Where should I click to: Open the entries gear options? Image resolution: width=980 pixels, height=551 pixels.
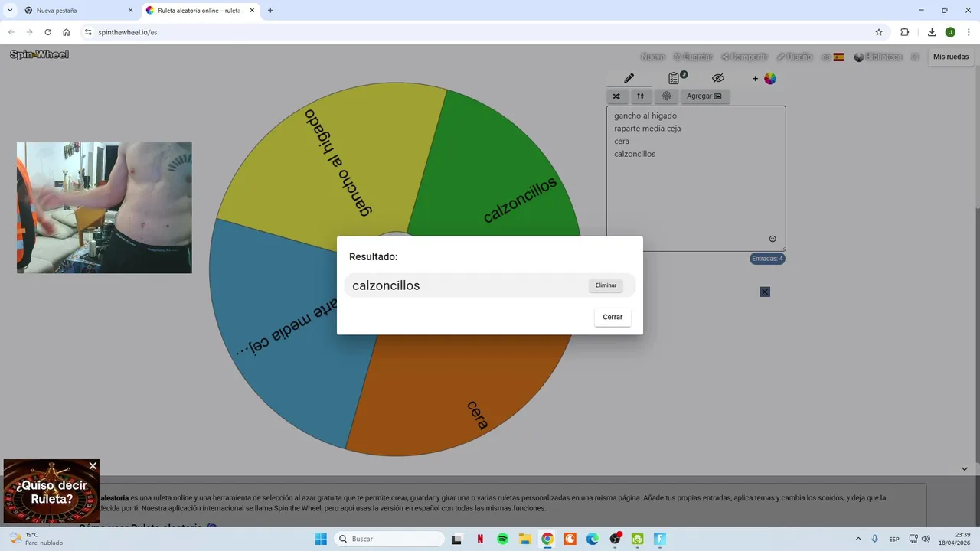(666, 96)
